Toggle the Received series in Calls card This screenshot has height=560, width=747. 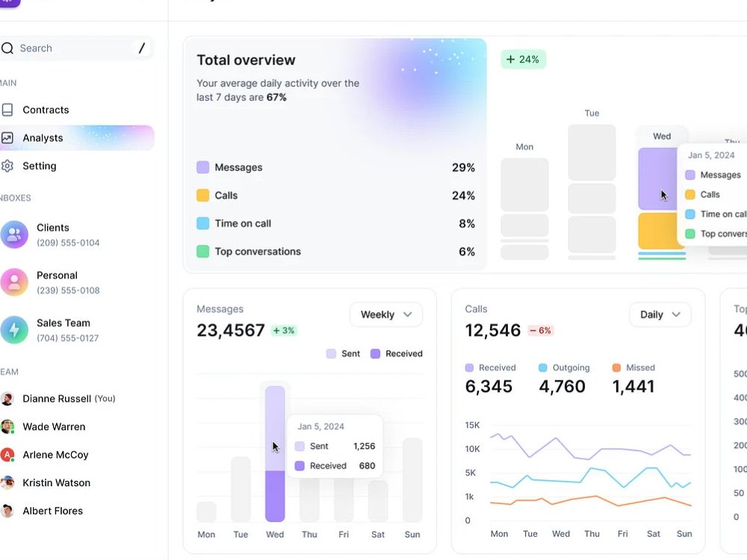click(x=490, y=367)
